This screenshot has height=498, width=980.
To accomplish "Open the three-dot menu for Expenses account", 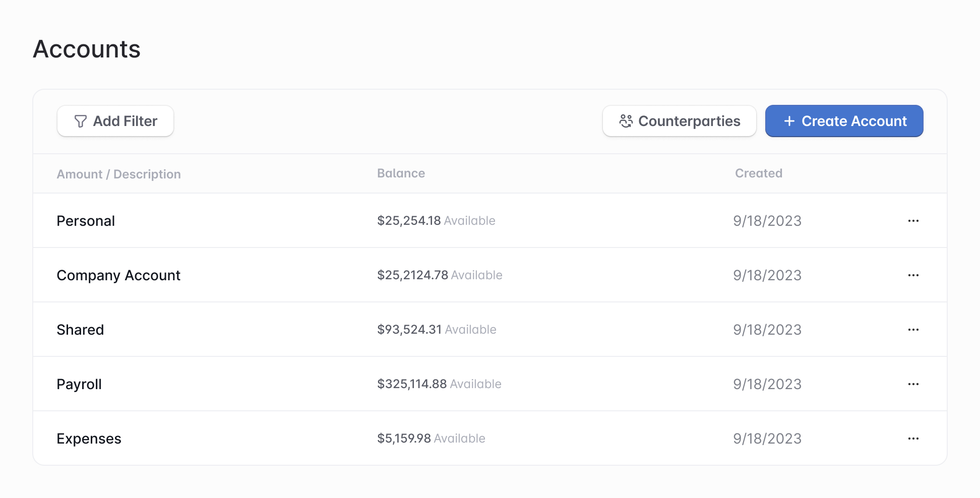I will [913, 439].
